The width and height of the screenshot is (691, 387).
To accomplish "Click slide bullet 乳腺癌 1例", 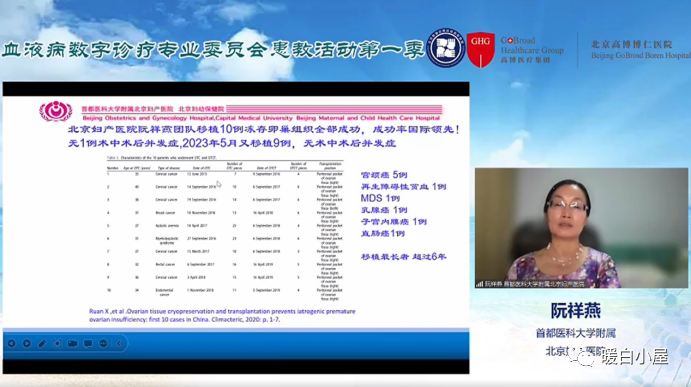I will (x=384, y=210).
